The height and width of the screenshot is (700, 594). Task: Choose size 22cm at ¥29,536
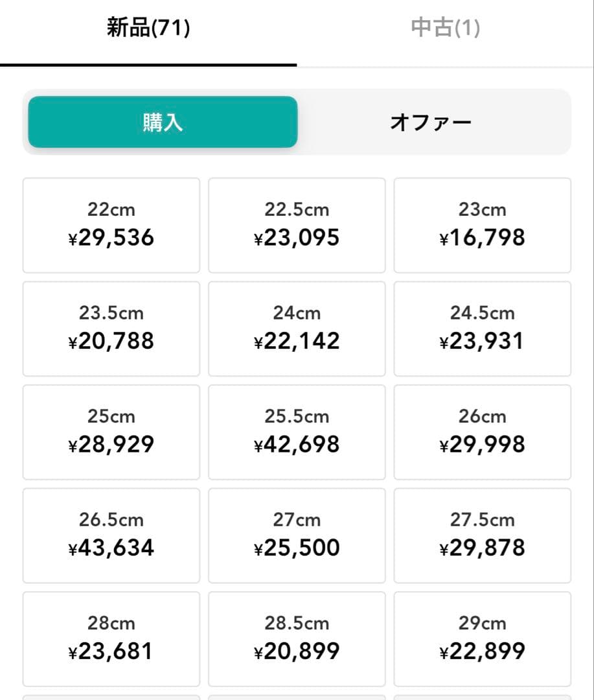(111, 226)
